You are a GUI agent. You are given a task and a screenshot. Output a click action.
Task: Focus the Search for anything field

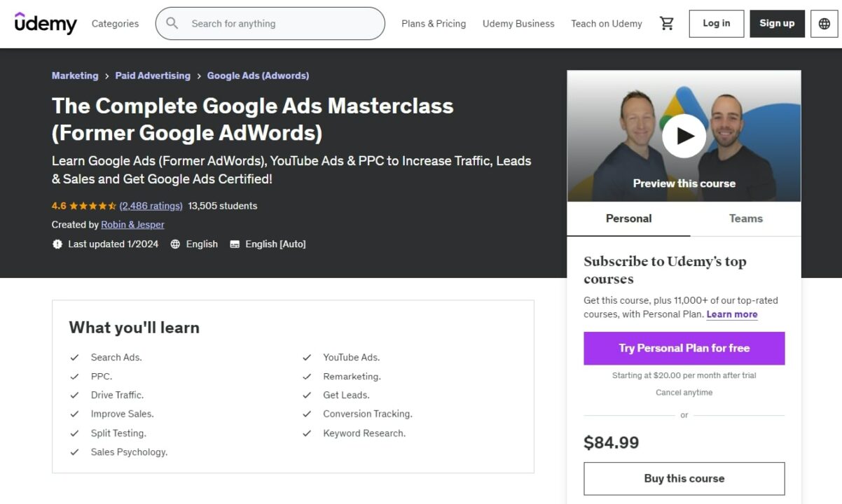point(270,23)
